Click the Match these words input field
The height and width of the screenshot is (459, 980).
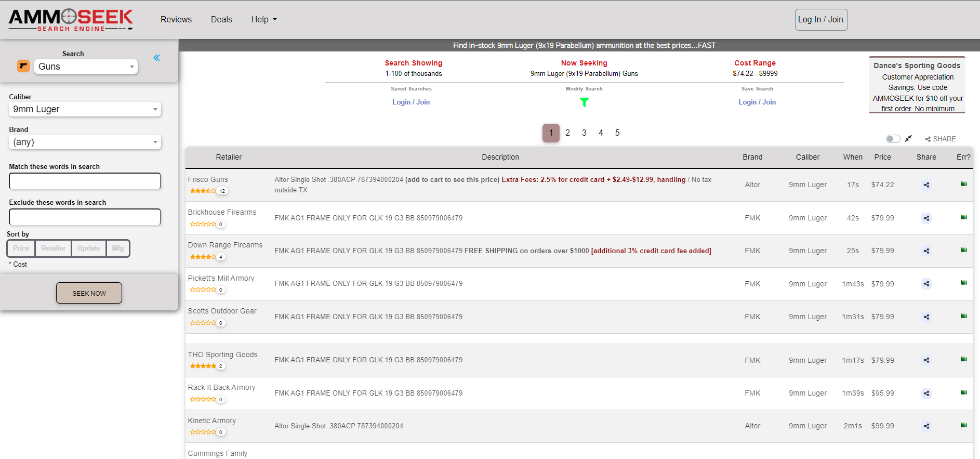[x=85, y=181]
